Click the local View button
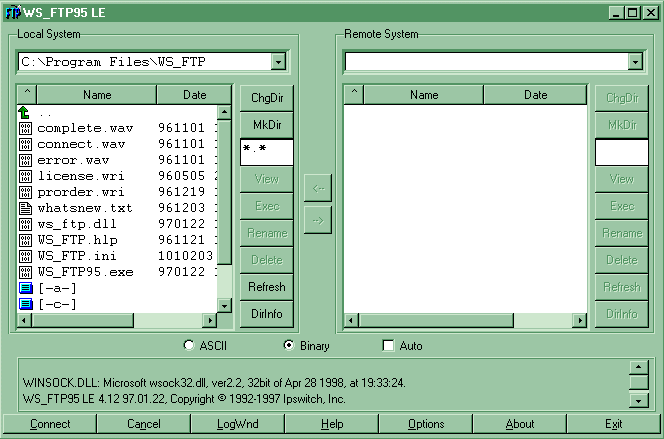 click(267, 179)
